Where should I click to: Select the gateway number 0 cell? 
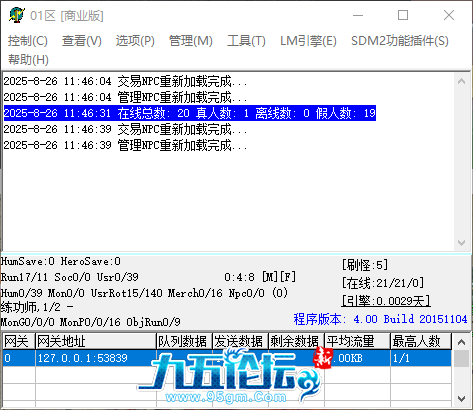point(19,358)
